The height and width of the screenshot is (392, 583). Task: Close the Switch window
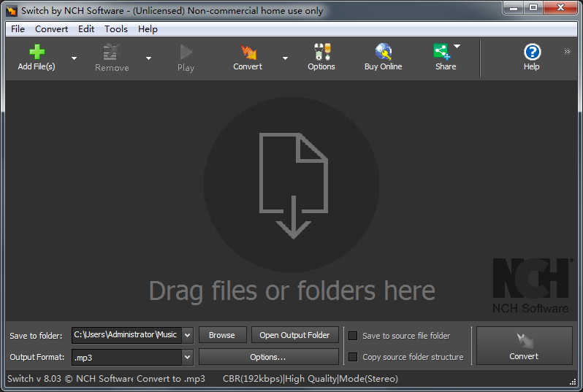tap(561, 8)
